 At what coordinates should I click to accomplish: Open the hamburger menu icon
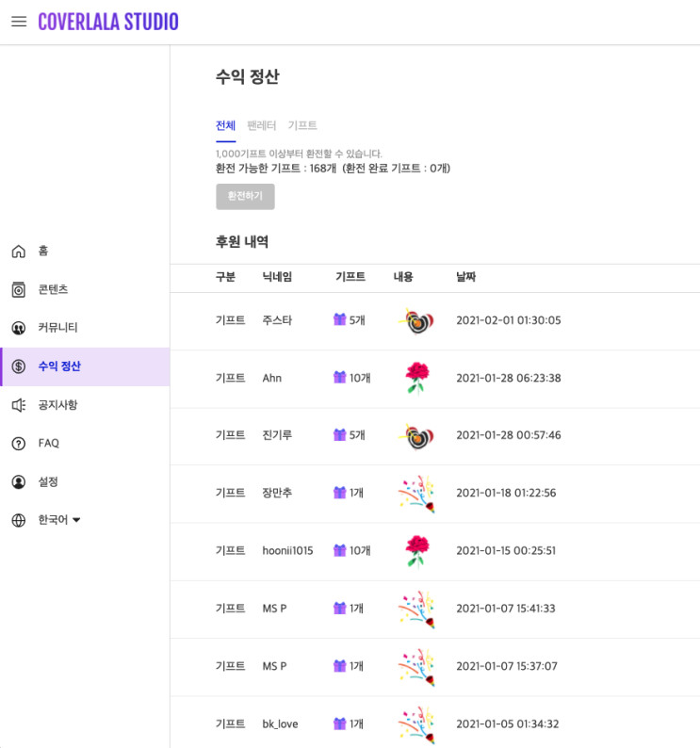(19, 22)
